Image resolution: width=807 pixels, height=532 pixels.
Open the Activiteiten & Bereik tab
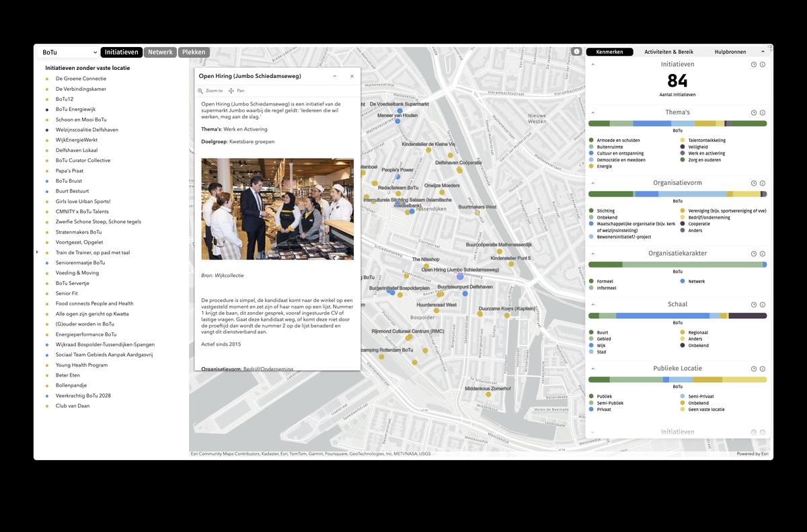668,52
